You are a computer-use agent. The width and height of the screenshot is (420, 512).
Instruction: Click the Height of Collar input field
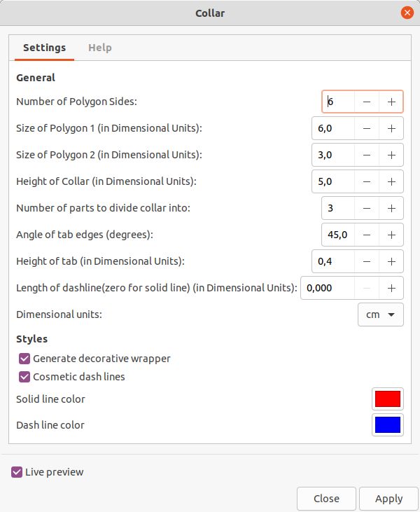coord(333,181)
